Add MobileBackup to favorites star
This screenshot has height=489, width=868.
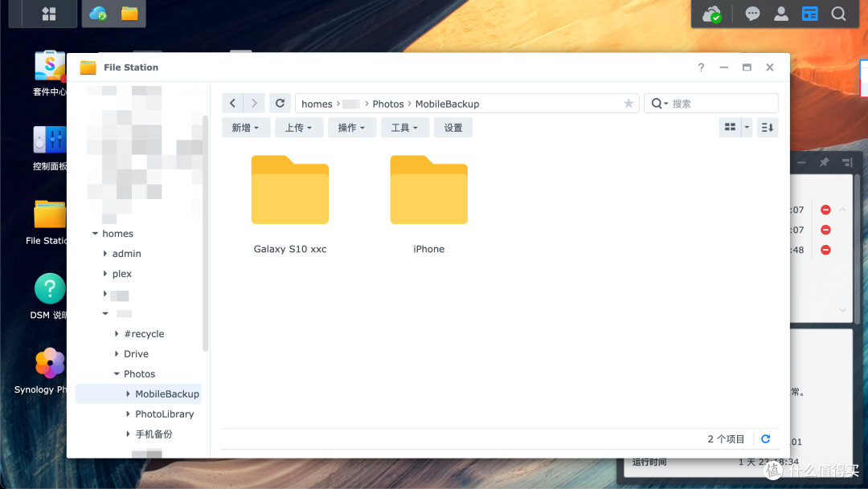pyautogui.click(x=628, y=104)
